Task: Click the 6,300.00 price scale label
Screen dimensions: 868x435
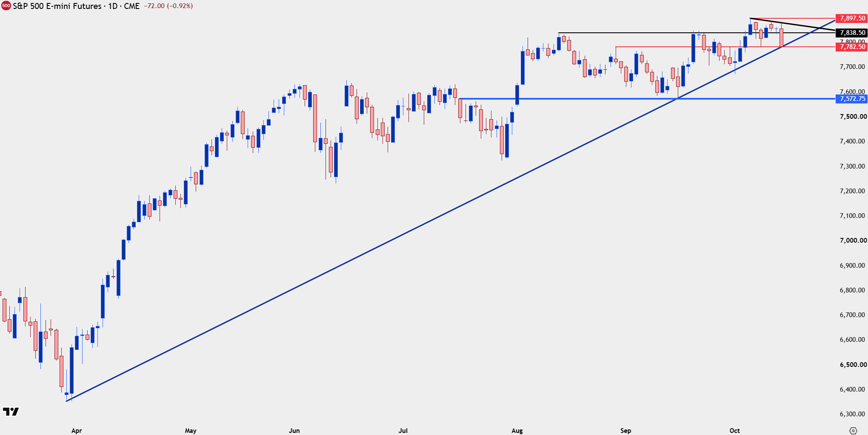Action: pyautogui.click(x=852, y=414)
